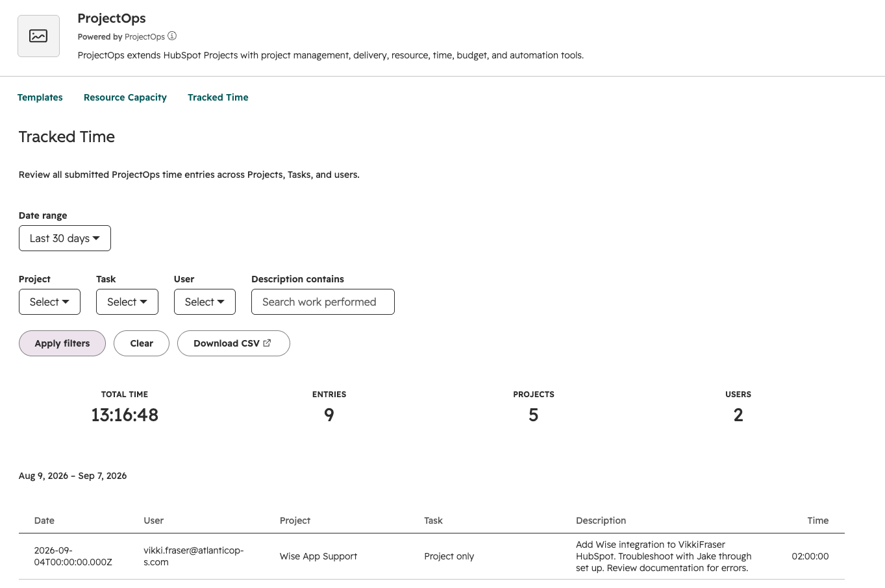This screenshot has height=588, width=885.
Task: Click the Entries count 9
Action: click(x=329, y=415)
